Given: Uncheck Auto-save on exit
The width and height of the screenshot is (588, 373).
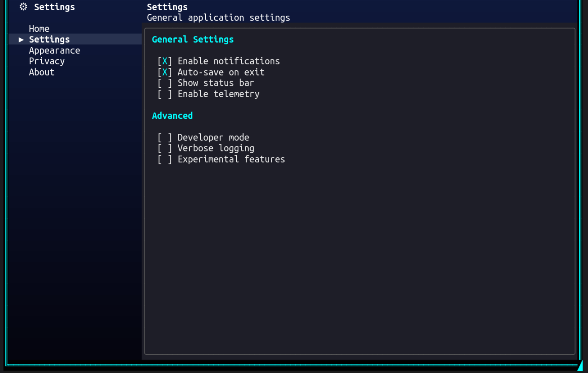Looking at the screenshot, I should (165, 72).
